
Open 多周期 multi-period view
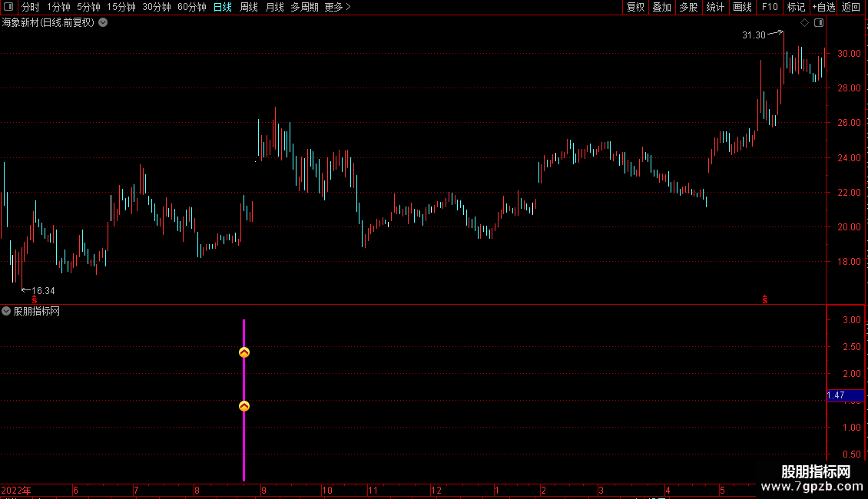[x=304, y=7]
